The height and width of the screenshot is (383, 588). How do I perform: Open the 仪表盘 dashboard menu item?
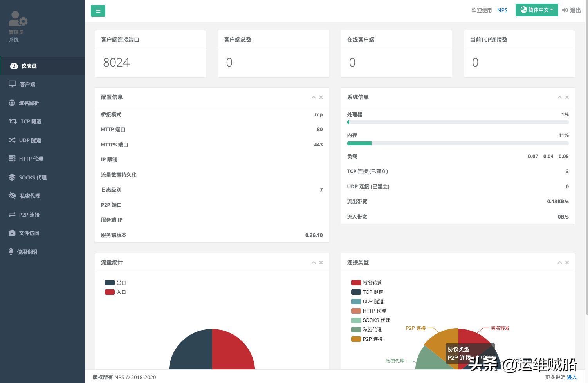(x=42, y=66)
